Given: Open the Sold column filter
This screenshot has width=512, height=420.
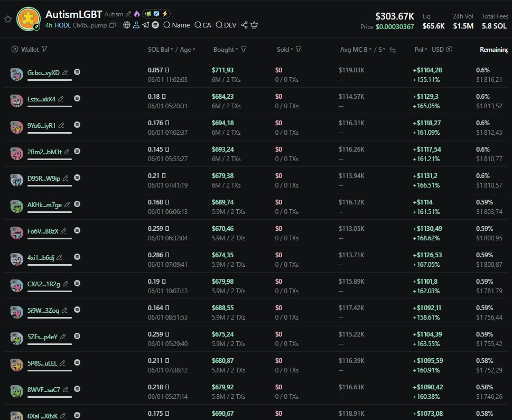Looking at the screenshot, I should pos(299,49).
